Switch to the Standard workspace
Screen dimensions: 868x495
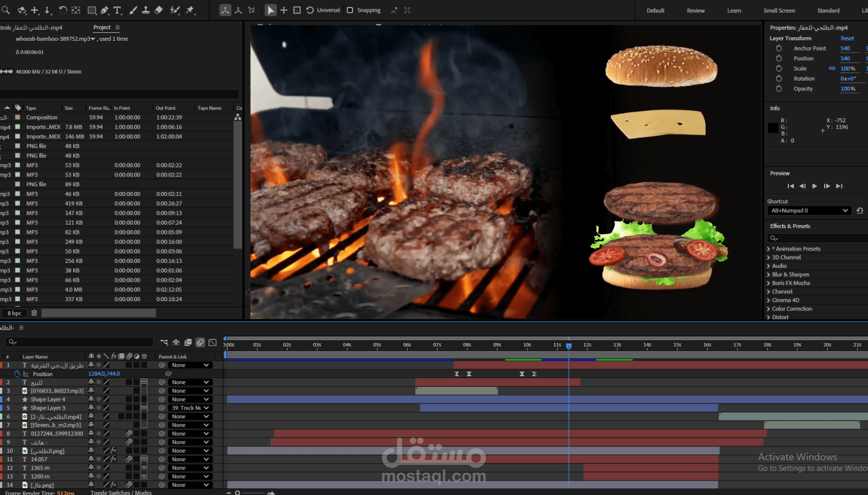click(828, 11)
